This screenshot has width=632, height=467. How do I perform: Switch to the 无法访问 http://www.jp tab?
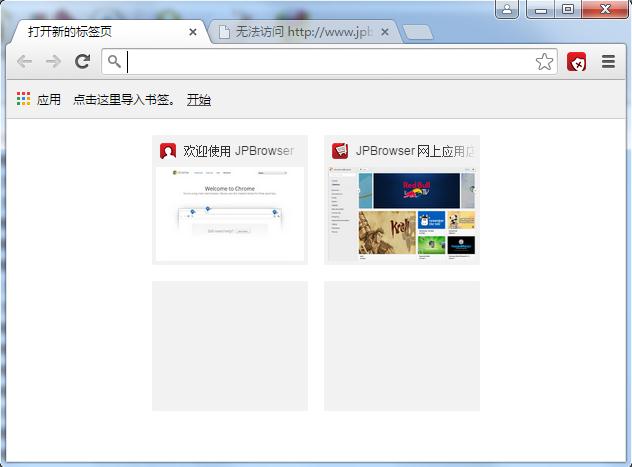tap(304, 32)
